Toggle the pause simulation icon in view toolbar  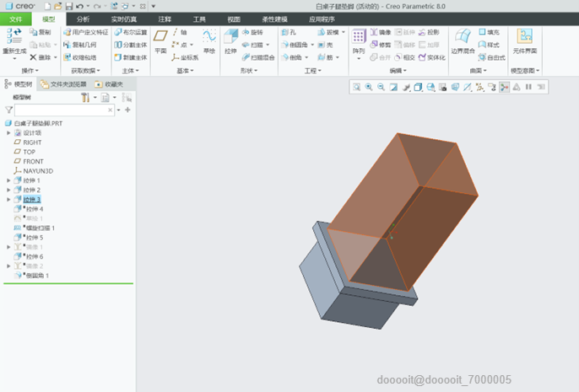coord(528,87)
